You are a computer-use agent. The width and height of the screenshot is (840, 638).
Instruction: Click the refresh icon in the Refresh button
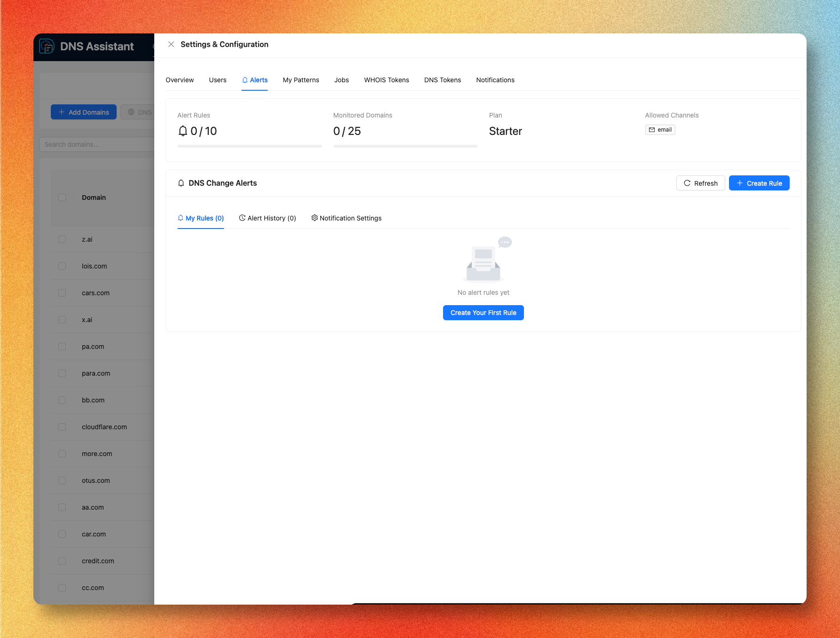[687, 183]
